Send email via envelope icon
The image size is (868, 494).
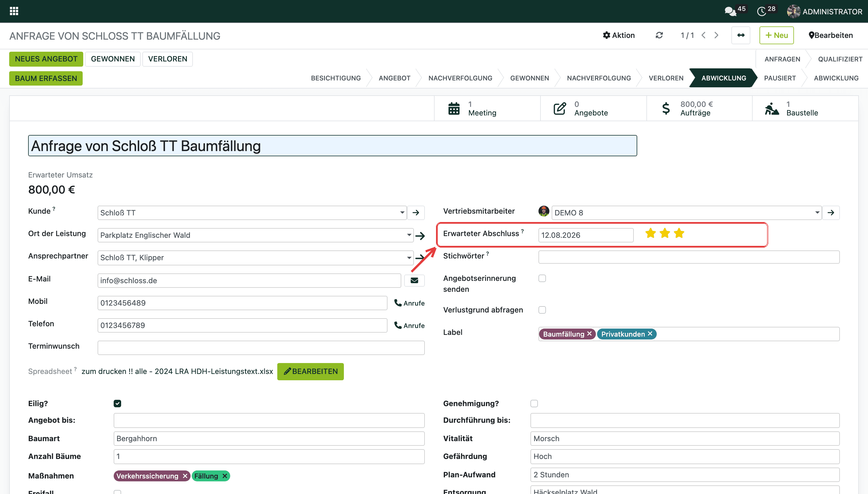tap(414, 281)
